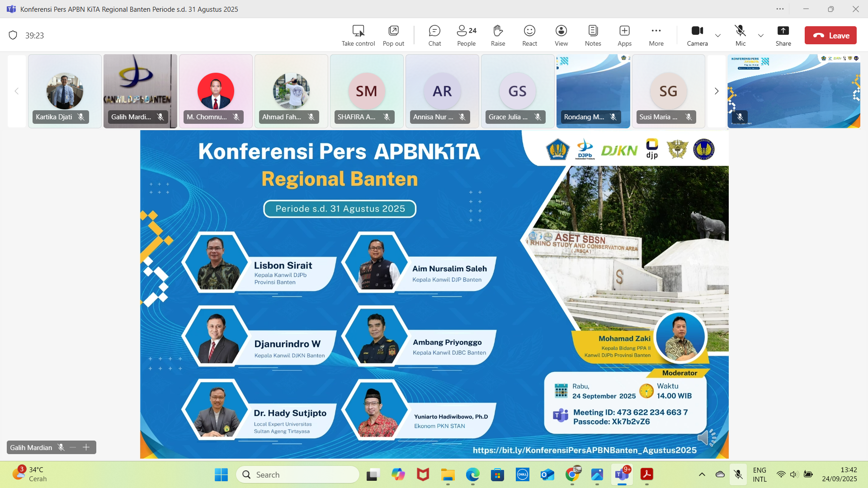Toggle Windows taskbar microphone mute icon
868x488 pixels.
coord(738,474)
